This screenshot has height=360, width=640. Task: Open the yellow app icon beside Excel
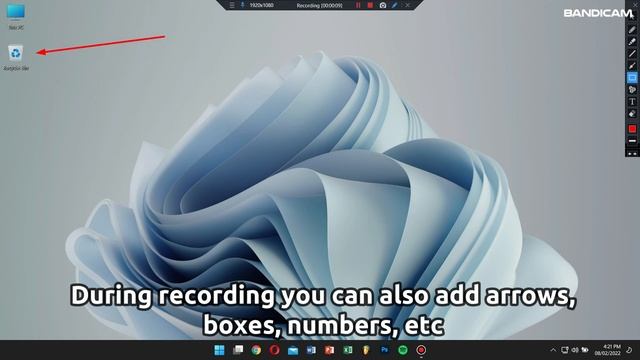point(366,350)
